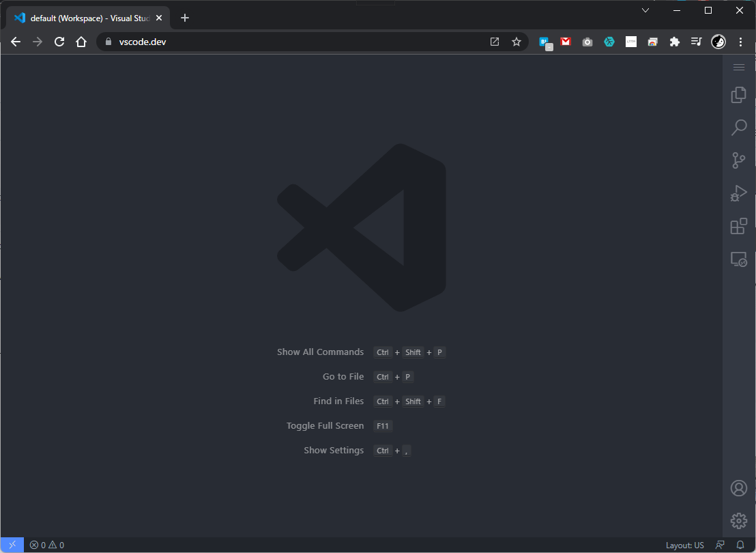Click the Show All Commands label
756x553 pixels.
(320, 352)
